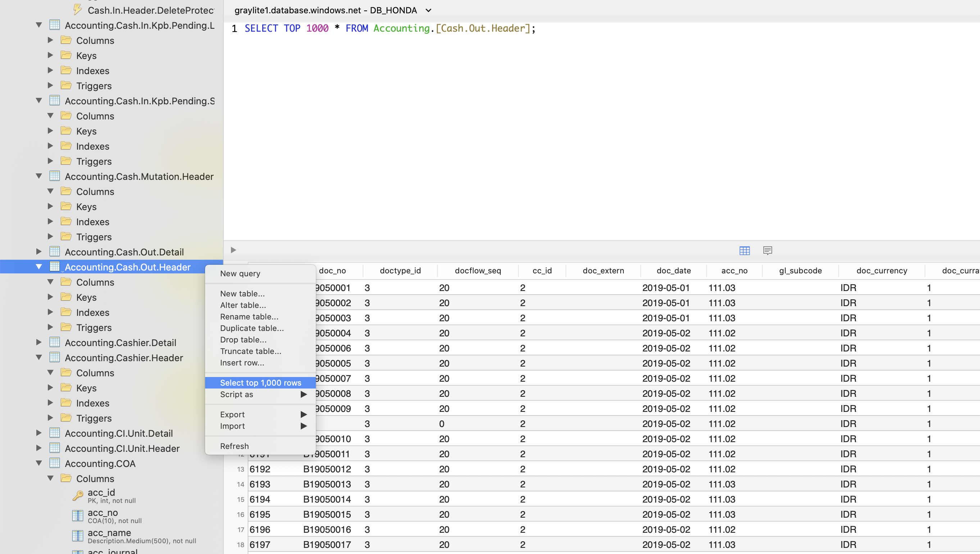Click the key icon next to acc_id
This screenshot has height=554, width=980.
(78, 496)
